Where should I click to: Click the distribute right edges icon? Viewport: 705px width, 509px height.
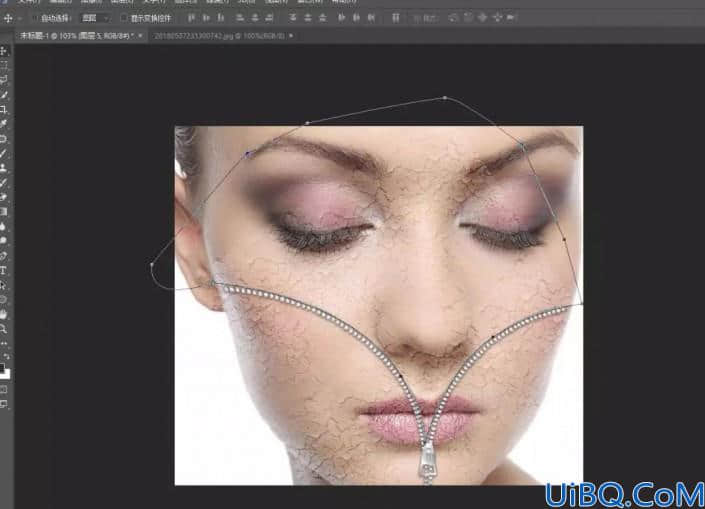pyautogui.click(x=371, y=18)
